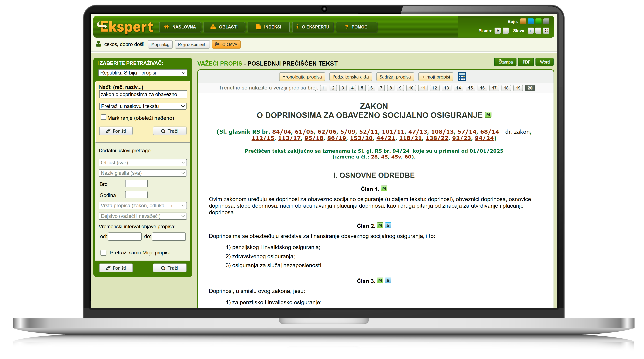Jump to amended article 45v link
Image resolution: width=644 pixels, height=359 pixels.
click(396, 157)
